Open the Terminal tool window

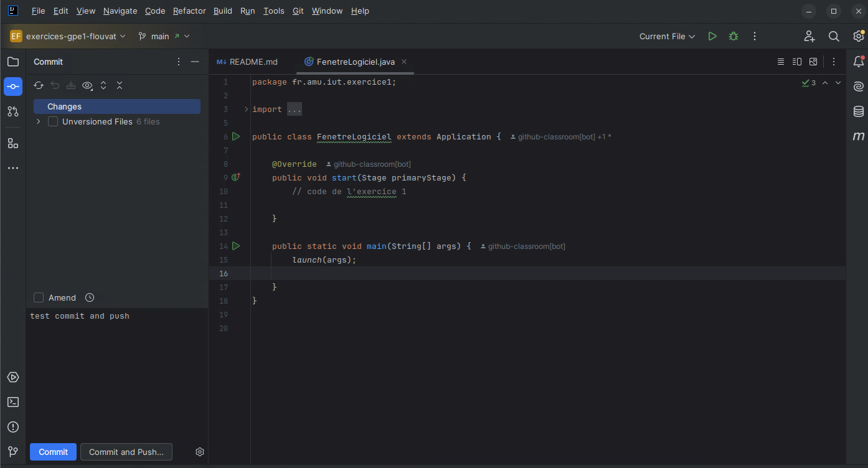pyautogui.click(x=13, y=402)
